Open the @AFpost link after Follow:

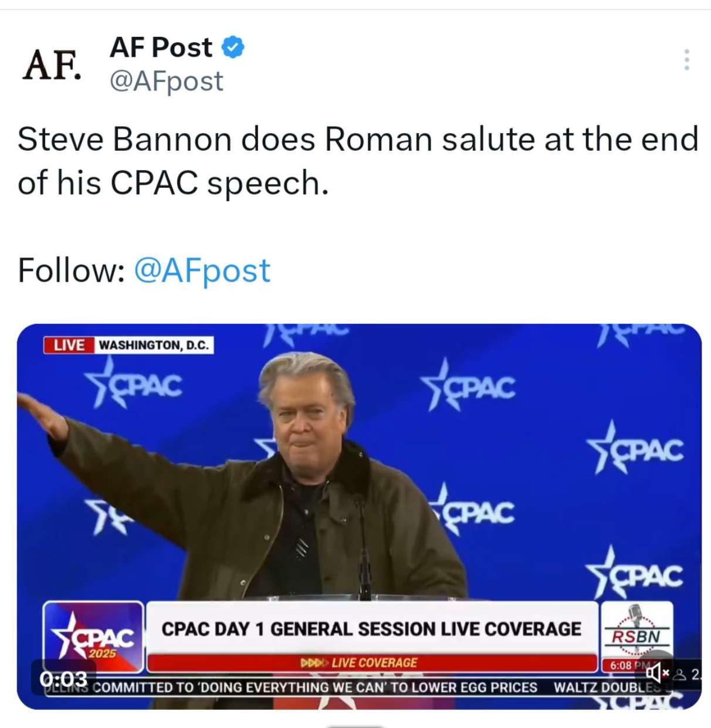pos(202,270)
